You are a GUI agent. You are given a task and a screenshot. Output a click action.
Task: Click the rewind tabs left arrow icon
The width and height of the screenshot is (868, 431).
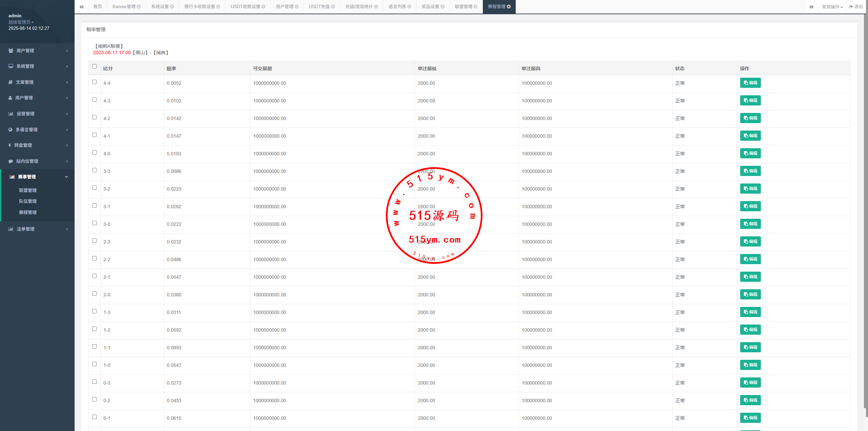coord(81,7)
